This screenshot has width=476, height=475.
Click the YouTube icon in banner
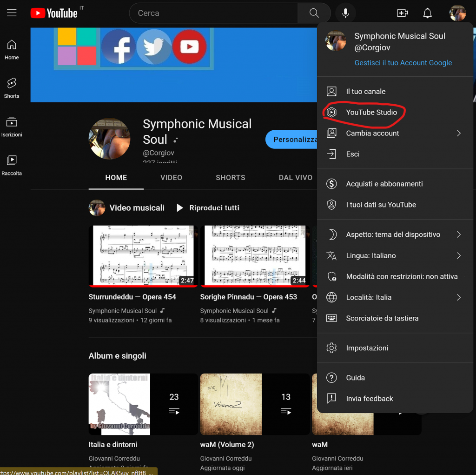pos(190,47)
